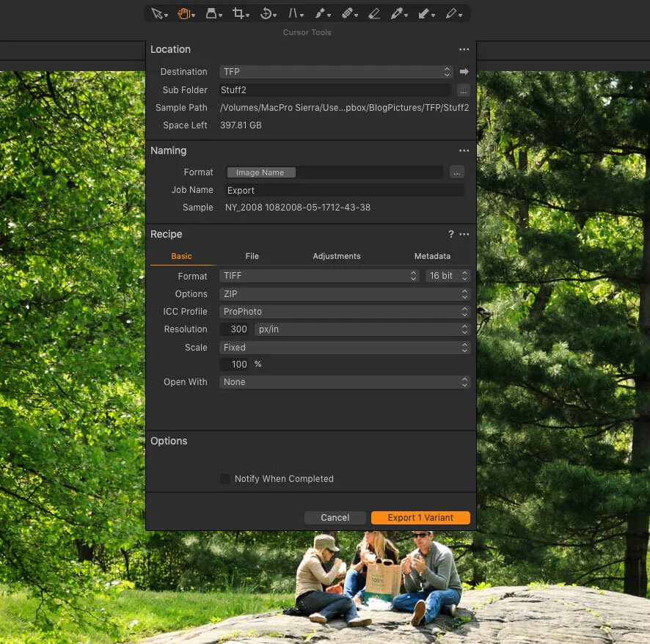Viewport: 650px width, 644px height.
Task: Reveal destination folder with arrow icon
Action: (464, 72)
